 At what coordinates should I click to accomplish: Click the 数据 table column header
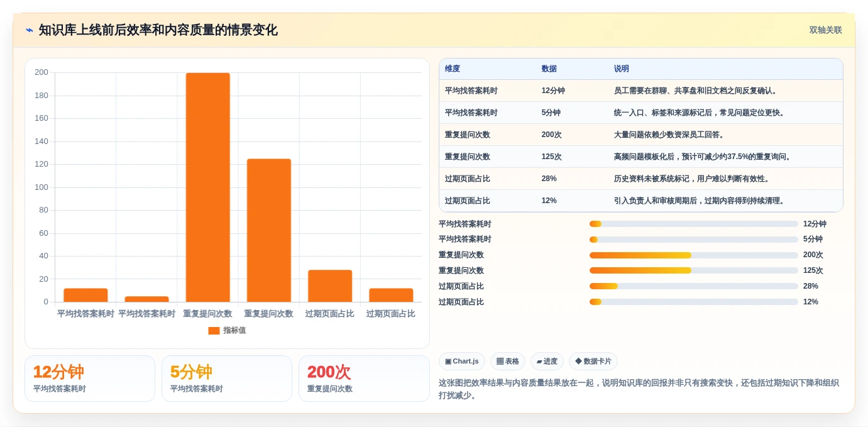pyautogui.click(x=549, y=69)
